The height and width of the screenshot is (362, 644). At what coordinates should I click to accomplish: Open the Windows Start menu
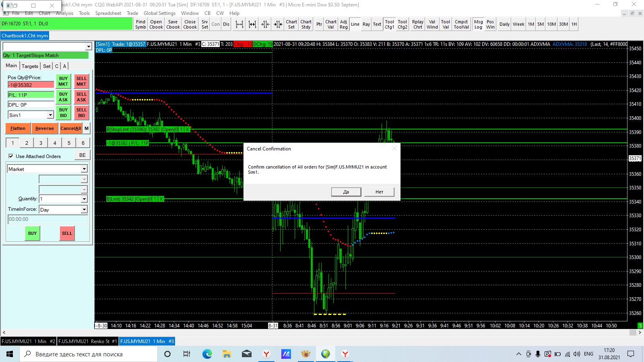point(10,354)
